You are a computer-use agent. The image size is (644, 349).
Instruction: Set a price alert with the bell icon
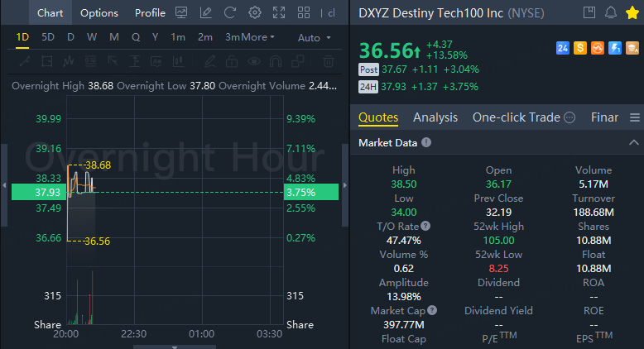click(611, 12)
